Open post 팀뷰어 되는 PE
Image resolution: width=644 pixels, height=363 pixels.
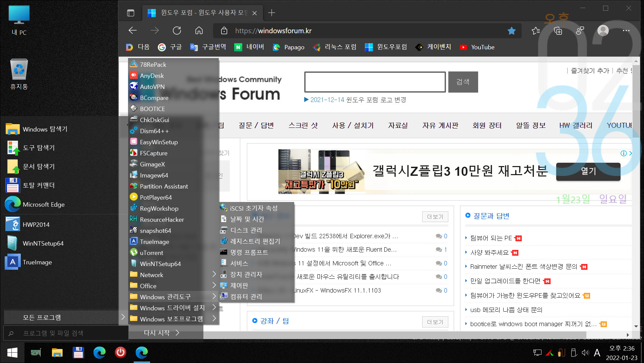click(491, 238)
